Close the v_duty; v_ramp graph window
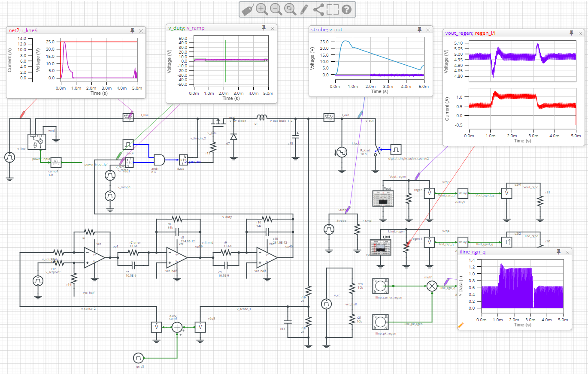588x374 pixels. [x=272, y=28]
